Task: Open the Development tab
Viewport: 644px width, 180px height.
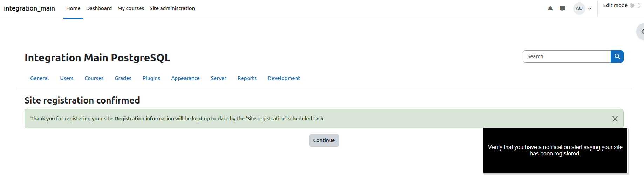Action: tap(284, 78)
